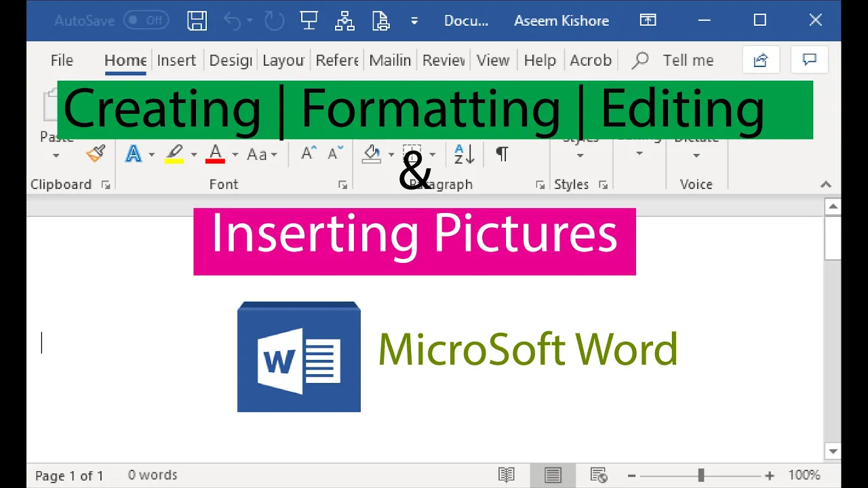Switch to Read Mode view
The image size is (868, 488).
click(506, 475)
